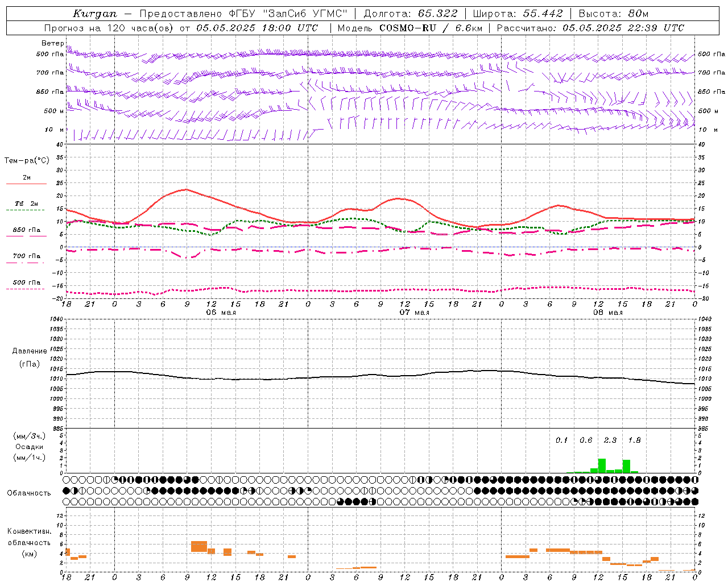This screenshot has width=728, height=582.
Task: Click the 'Предоставлено ФГБУ "ЗапСиб УГМС"' provider text
Action: (243, 14)
